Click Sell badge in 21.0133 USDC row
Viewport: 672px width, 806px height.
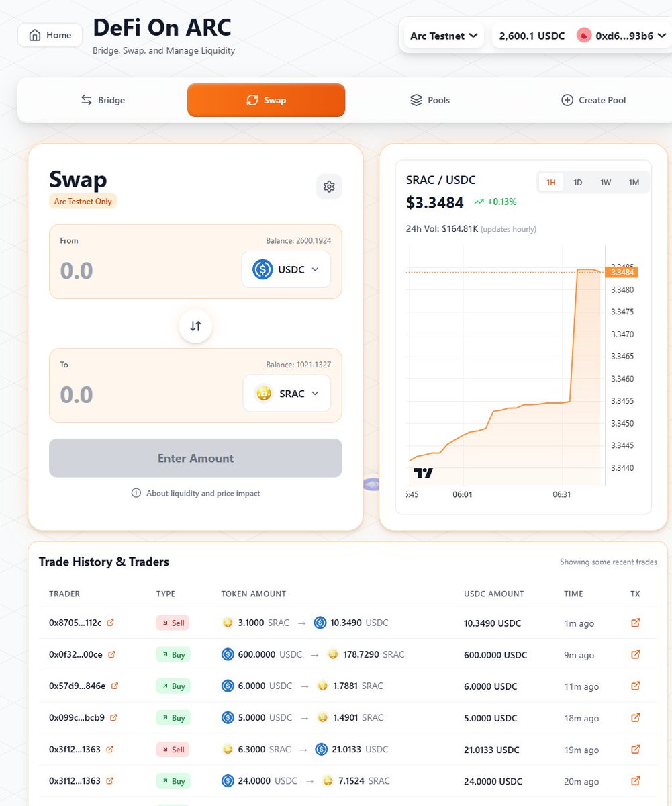(x=173, y=749)
